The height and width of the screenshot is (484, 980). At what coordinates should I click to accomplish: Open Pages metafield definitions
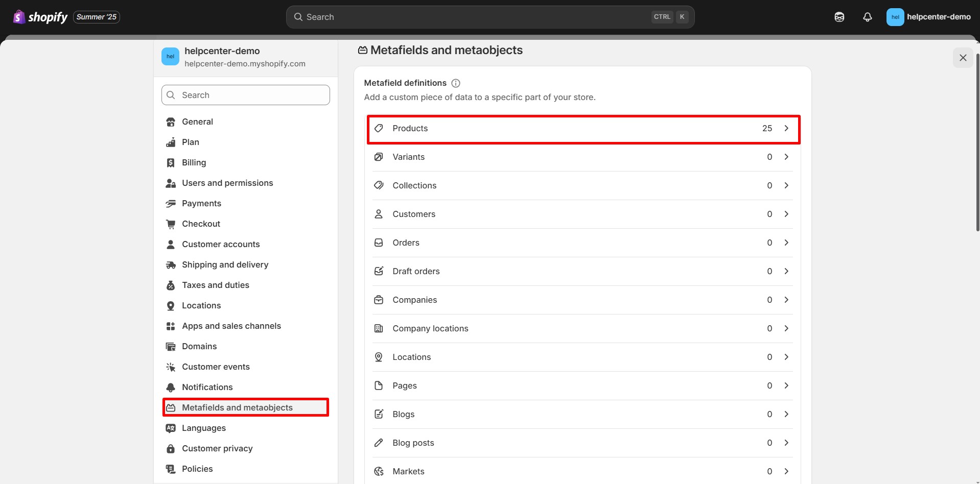(582, 386)
